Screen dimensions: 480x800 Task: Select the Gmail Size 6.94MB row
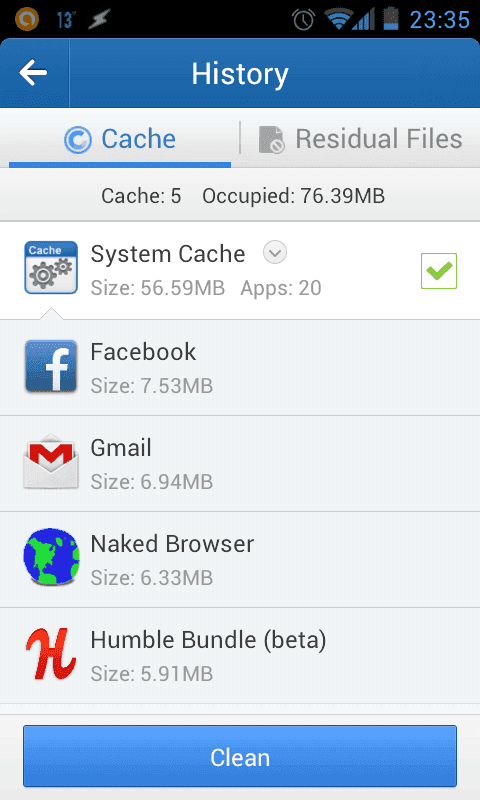(x=240, y=463)
